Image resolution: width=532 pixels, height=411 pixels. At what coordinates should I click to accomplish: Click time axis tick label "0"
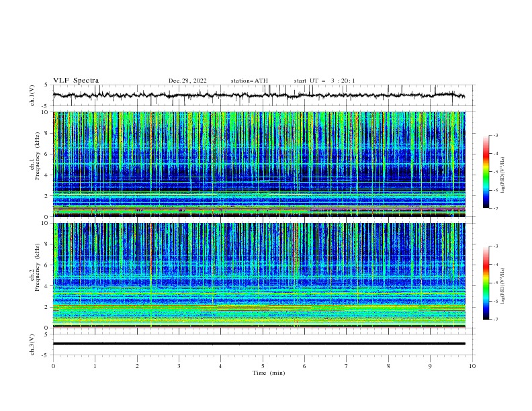click(x=53, y=366)
